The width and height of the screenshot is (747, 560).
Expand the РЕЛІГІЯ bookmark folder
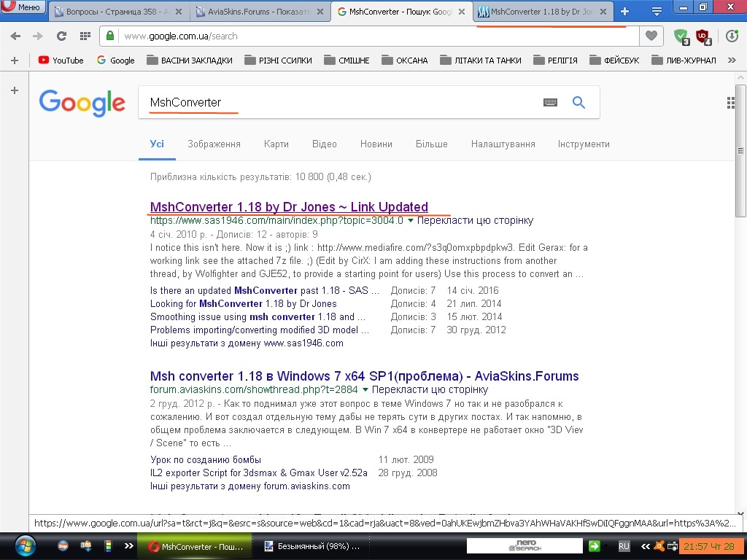[x=555, y=61]
